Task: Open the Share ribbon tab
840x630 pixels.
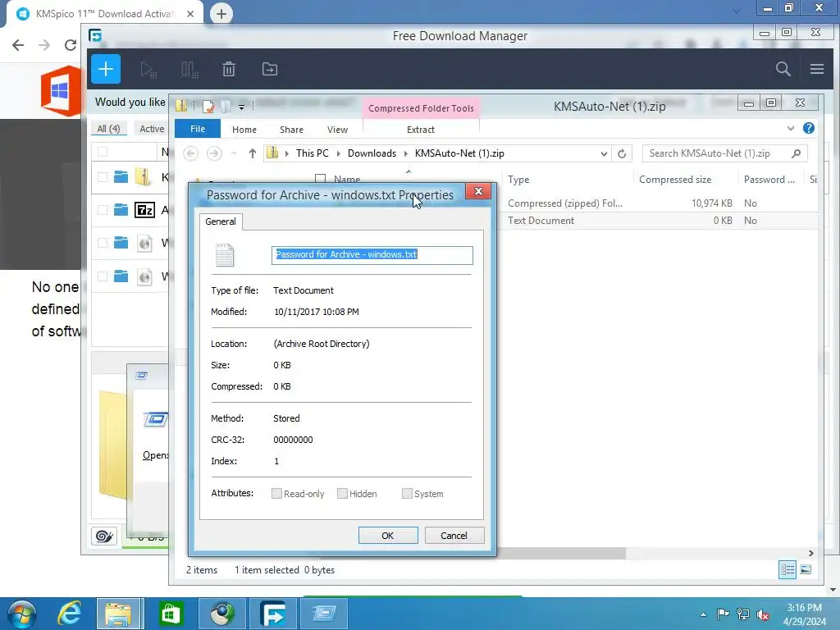Action: 291,130
